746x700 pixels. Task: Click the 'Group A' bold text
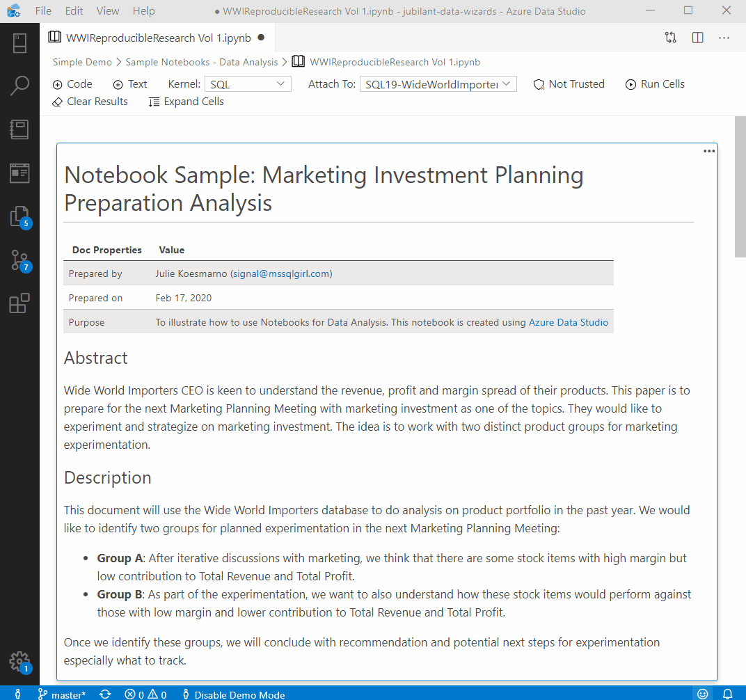pyautogui.click(x=120, y=558)
